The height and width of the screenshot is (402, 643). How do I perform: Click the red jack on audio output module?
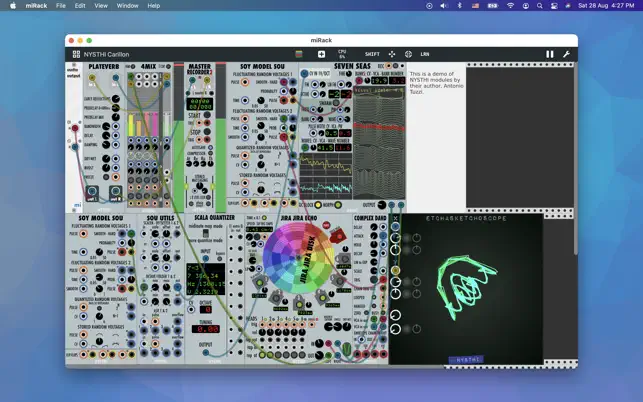coord(75,128)
